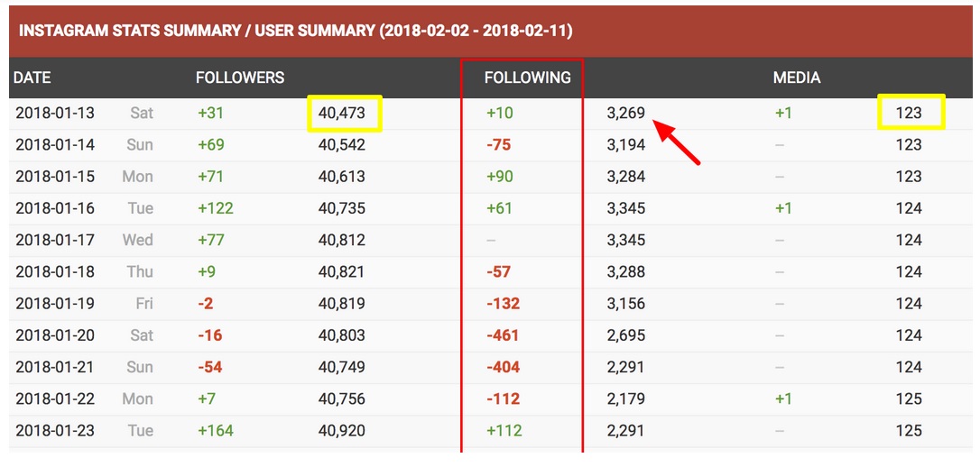Click the +122 followers gain on Tuesday
980x467 pixels.
pos(216,208)
